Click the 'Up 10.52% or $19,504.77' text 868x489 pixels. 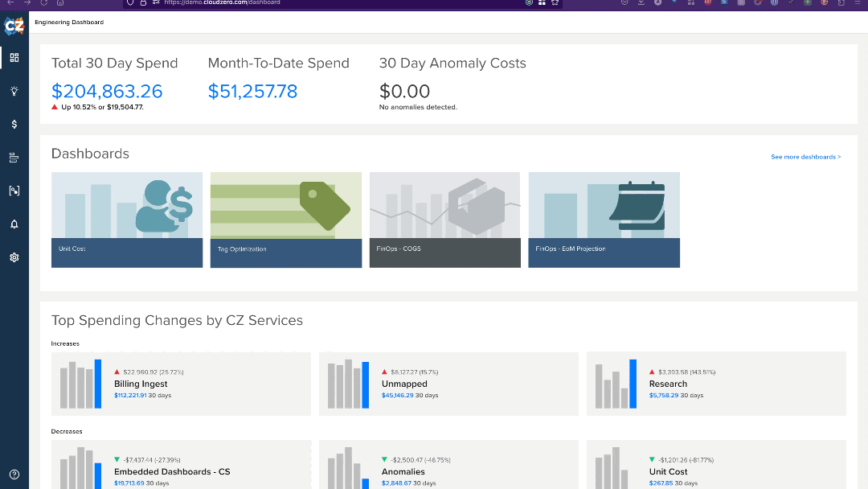pos(102,108)
